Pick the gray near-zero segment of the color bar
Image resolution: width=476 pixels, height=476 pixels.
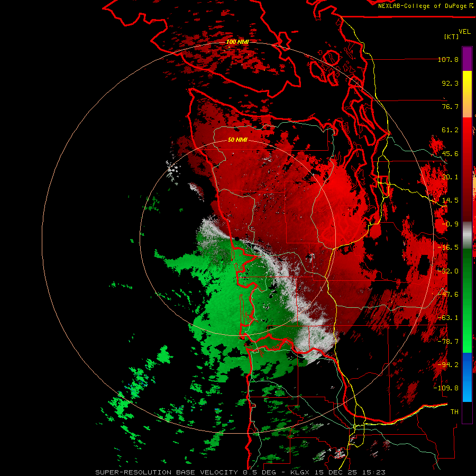467,235
